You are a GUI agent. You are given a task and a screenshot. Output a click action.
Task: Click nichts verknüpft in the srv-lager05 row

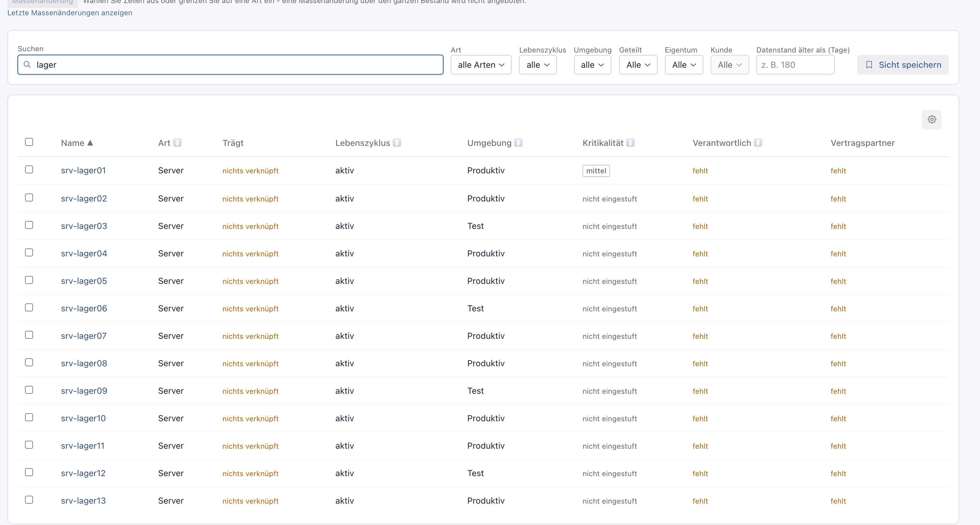250,281
